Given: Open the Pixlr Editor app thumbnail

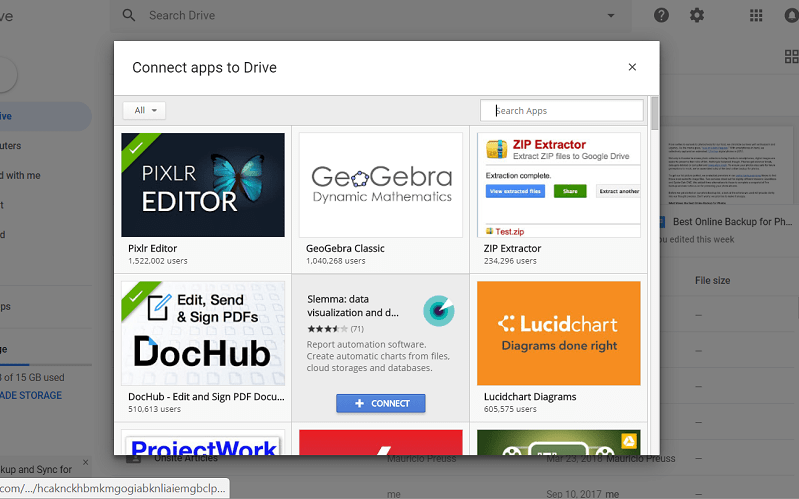Looking at the screenshot, I should 203,185.
